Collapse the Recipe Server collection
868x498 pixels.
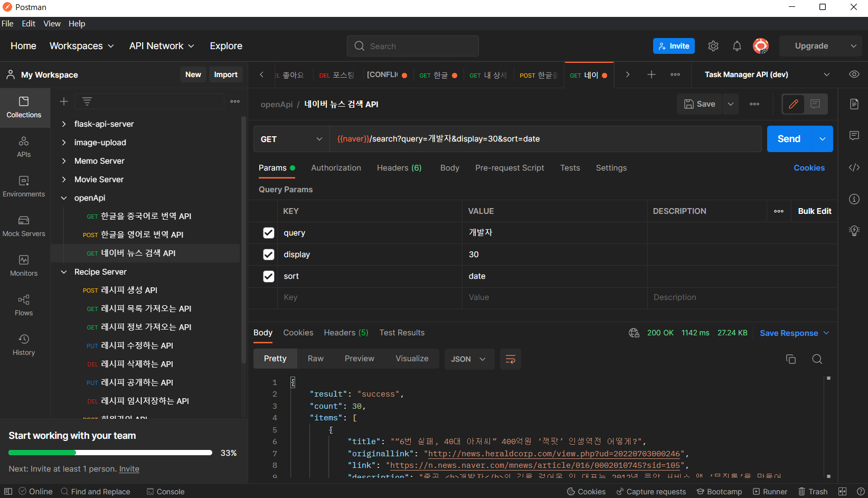pyautogui.click(x=64, y=272)
